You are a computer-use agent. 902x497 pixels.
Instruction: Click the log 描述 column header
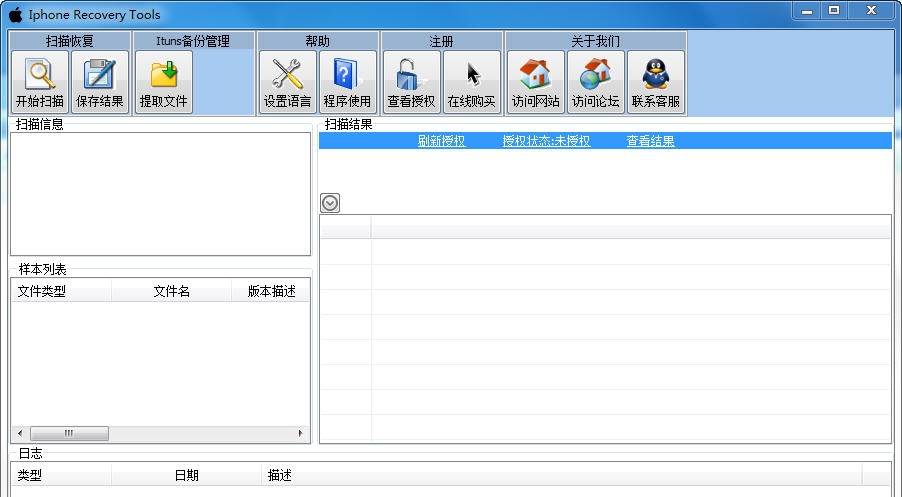pyautogui.click(x=561, y=475)
